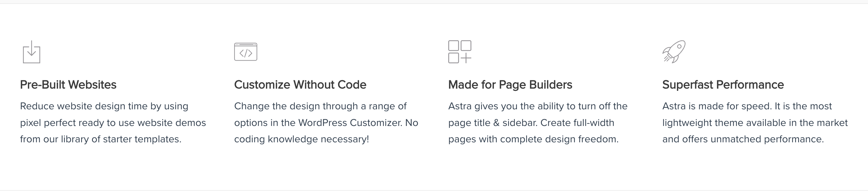Click the Made for Page Builders heading
The image size is (868, 195).
point(510,85)
